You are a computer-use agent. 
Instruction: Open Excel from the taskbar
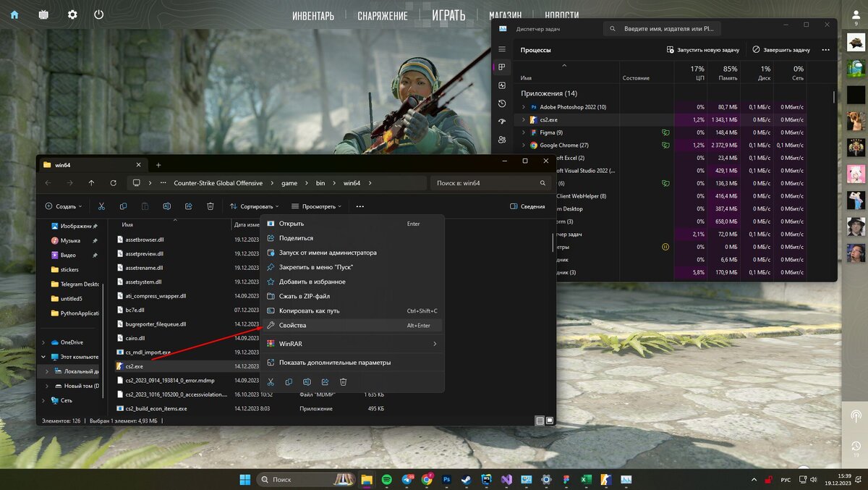point(587,479)
